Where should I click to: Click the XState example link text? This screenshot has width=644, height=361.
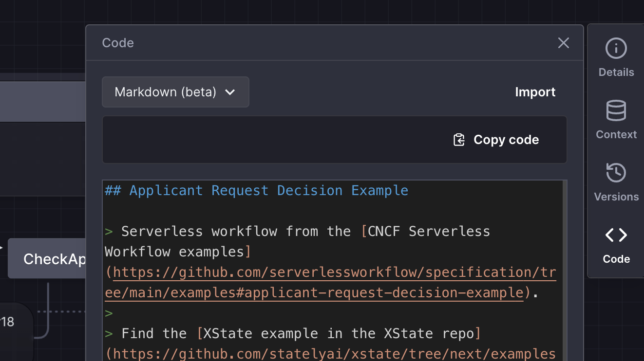point(338,334)
